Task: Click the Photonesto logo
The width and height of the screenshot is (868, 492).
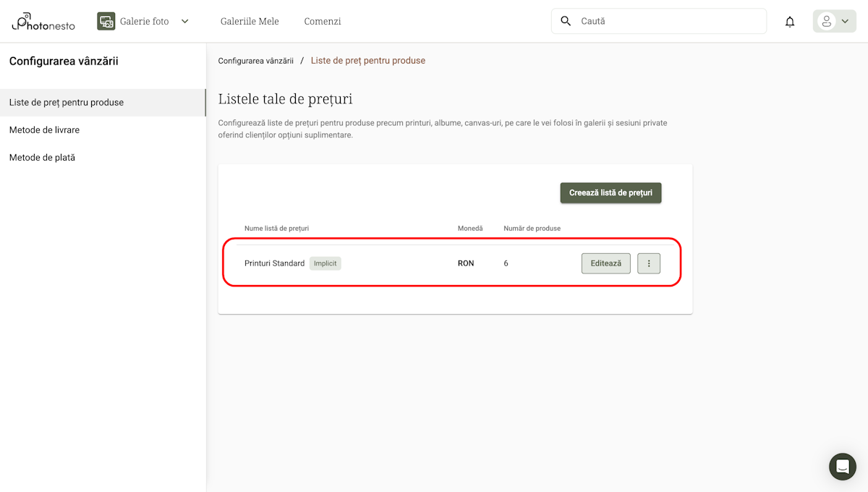Action: pos(42,21)
